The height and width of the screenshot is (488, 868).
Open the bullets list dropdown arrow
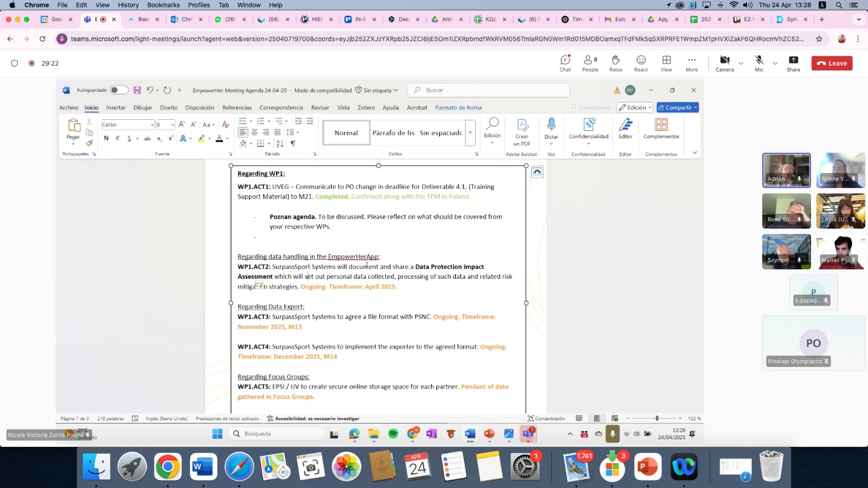[251, 121]
